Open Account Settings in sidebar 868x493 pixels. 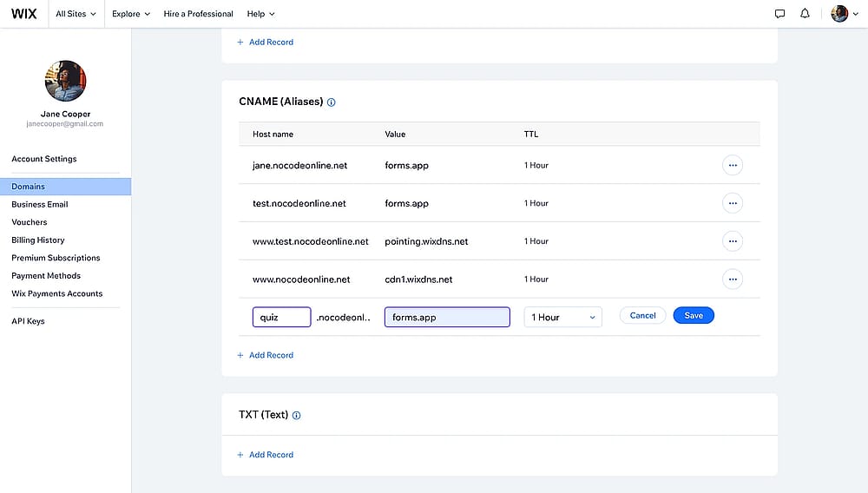pyautogui.click(x=44, y=159)
